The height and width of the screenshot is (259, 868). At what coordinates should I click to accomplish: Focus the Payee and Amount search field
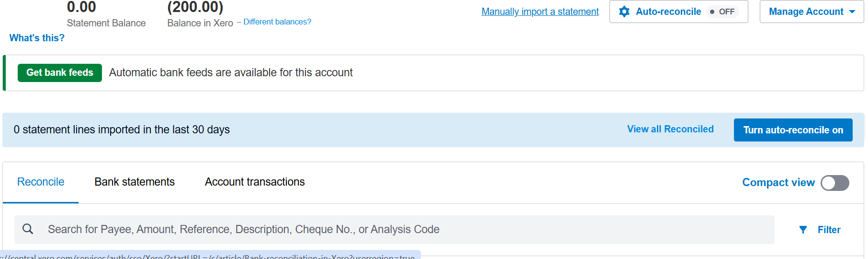395,230
